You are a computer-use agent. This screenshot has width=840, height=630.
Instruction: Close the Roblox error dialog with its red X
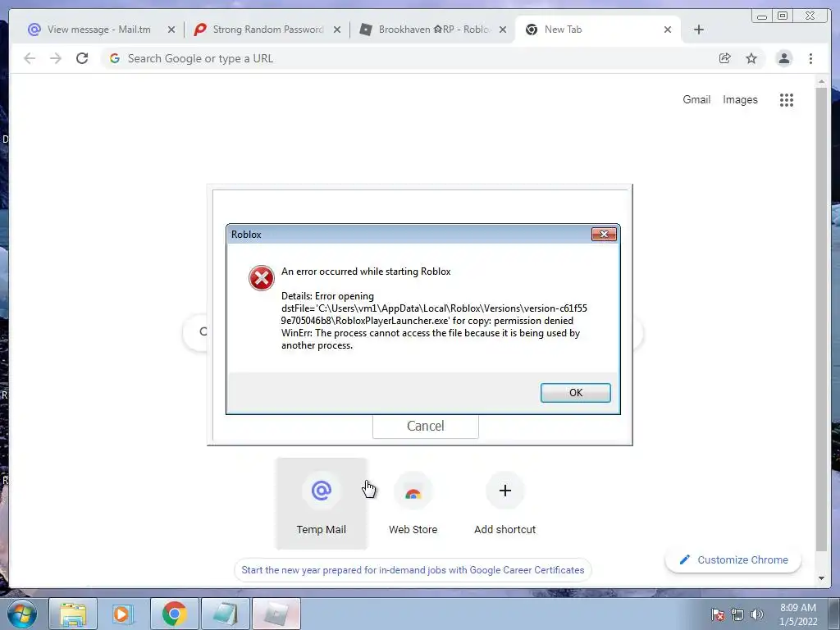point(604,234)
